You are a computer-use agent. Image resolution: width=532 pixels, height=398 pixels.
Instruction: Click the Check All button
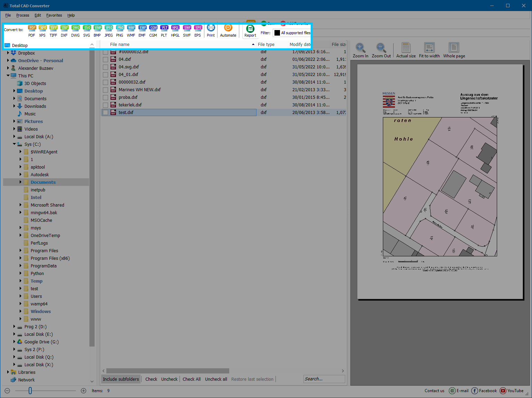click(191, 379)
